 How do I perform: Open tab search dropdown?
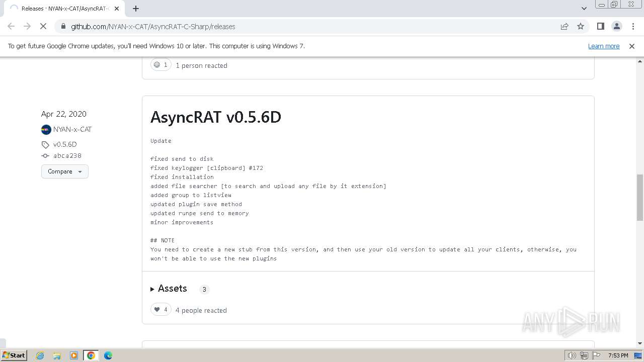(584, 9)
